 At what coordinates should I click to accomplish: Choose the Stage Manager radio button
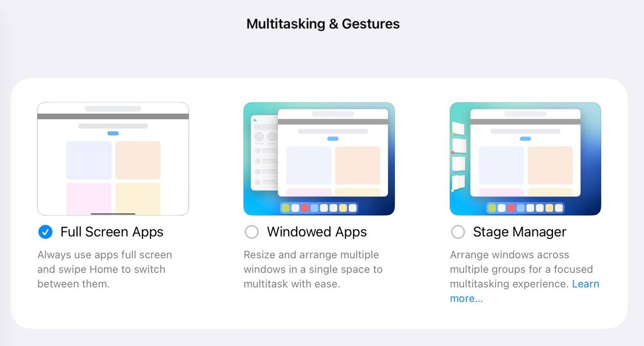[458, 232]
